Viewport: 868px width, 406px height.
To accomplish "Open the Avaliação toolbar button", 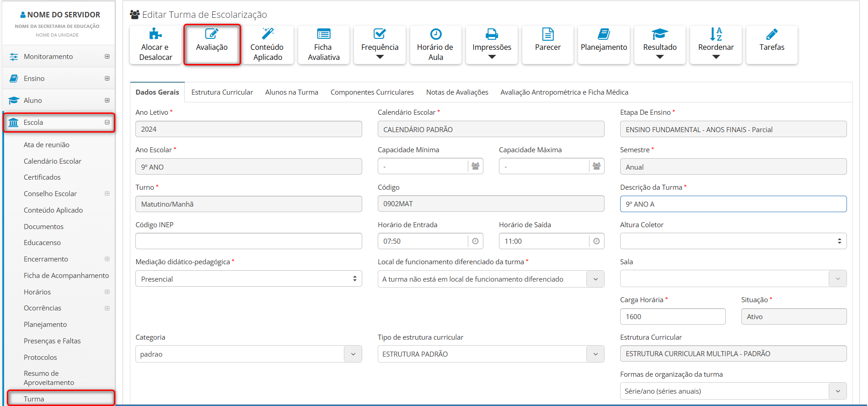I will pos(212,44).
